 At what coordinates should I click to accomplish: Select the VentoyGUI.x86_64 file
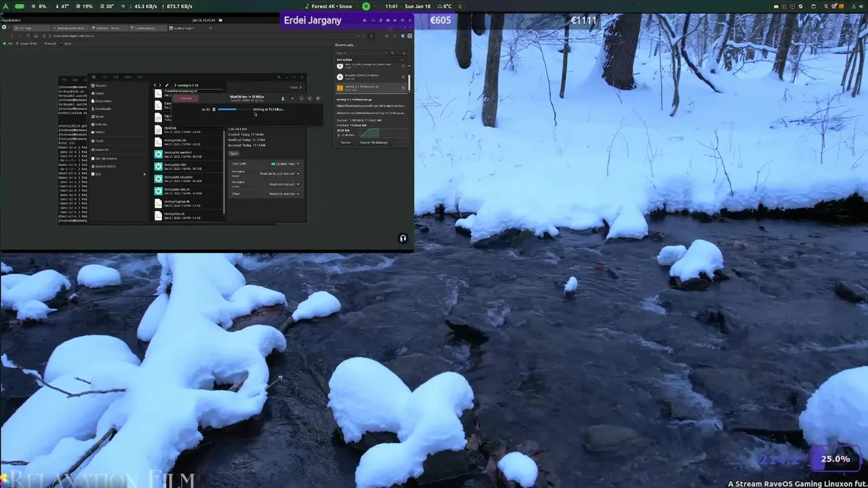187,191
